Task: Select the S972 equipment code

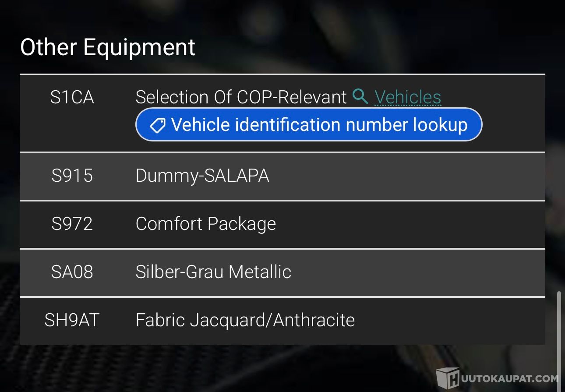Action: [72, 224]
